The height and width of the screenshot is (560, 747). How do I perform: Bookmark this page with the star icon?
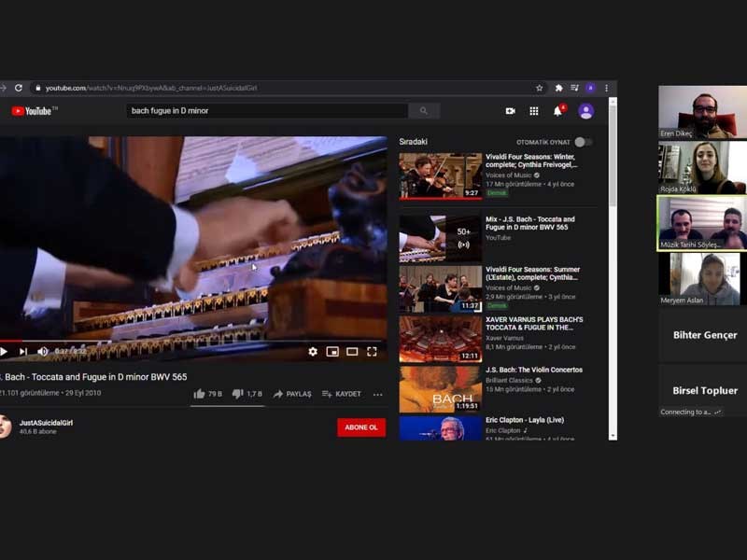pyautogui.click(x=540, y=88)
